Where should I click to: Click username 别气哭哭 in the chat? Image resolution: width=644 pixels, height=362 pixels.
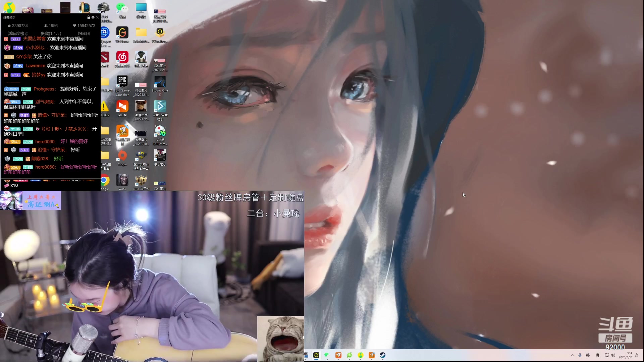click(45, 102)
